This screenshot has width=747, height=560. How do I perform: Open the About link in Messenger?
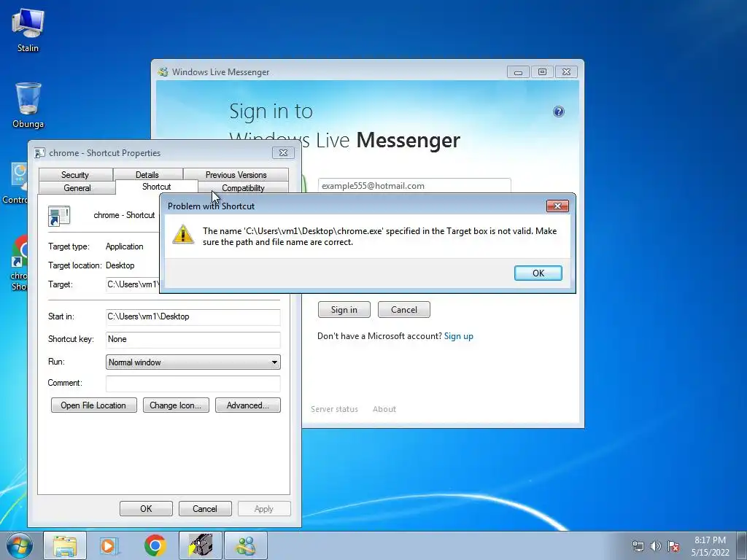pos(384,409)
